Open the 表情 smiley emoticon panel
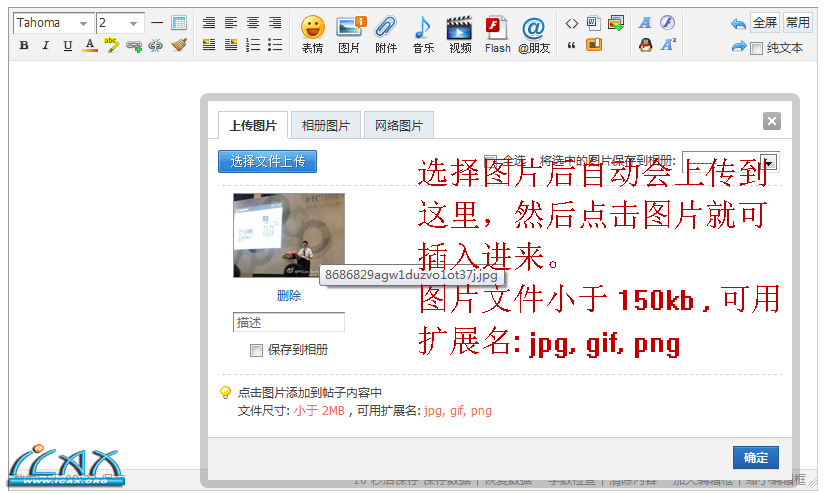Screen dimensions: 824x493 click(x=313, y=34)
